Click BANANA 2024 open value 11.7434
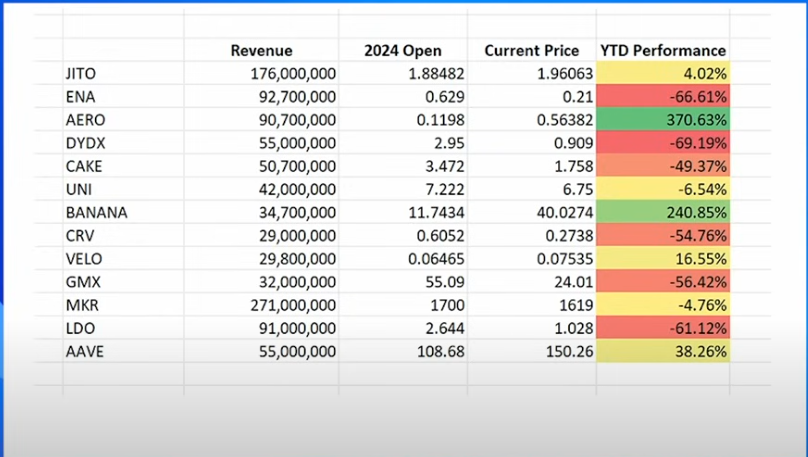The height and width of the screenshot is (457, 808). click(403, 213)
